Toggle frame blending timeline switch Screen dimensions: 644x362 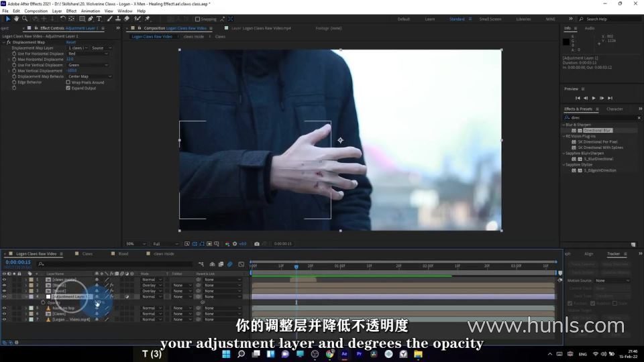[x=221, y=264]
